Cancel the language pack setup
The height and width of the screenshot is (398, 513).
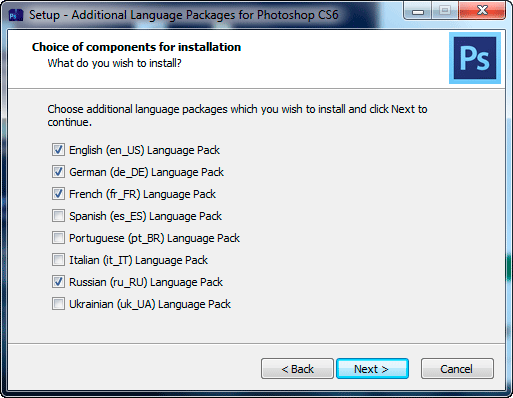click(457, 369)
